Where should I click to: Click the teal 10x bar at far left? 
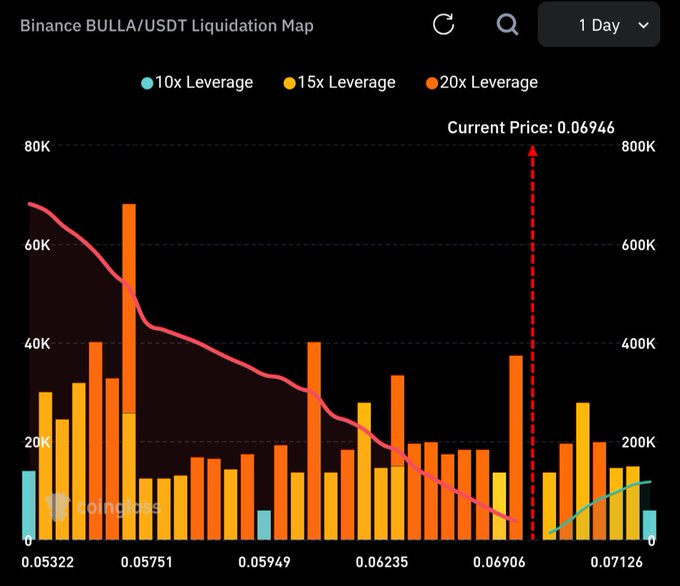[x=29, y=505]
